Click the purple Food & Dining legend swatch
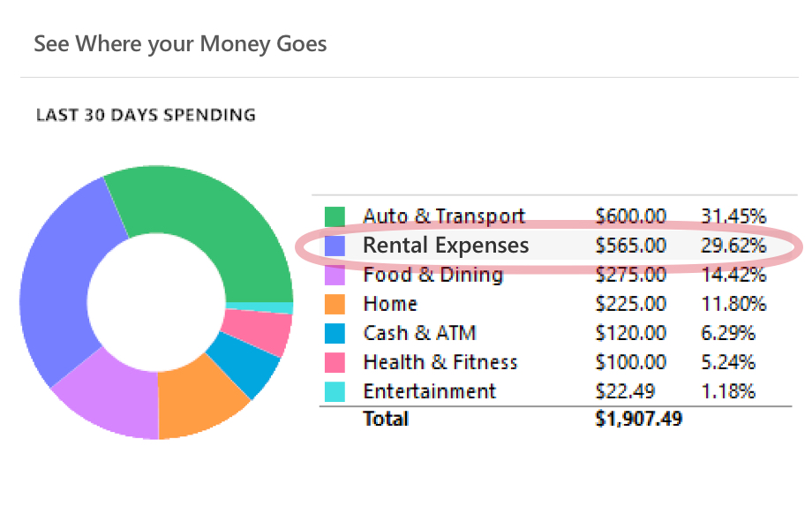The width and height of the screenshot is (812, 530). 335,275
